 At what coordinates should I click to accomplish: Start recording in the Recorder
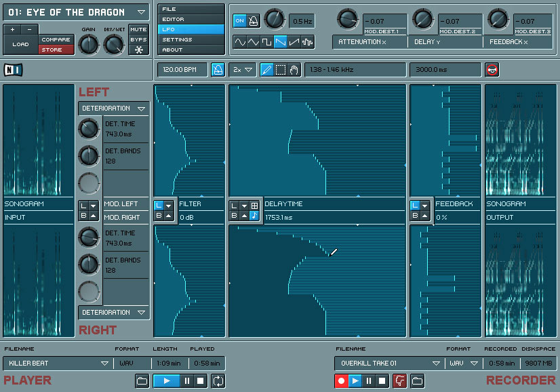click(341, 381)
